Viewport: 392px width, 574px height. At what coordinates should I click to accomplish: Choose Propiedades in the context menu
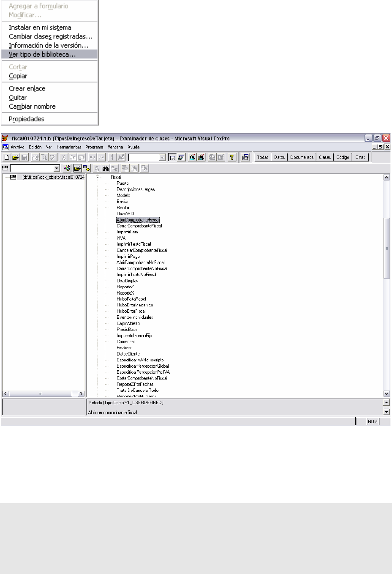(49, 119)
